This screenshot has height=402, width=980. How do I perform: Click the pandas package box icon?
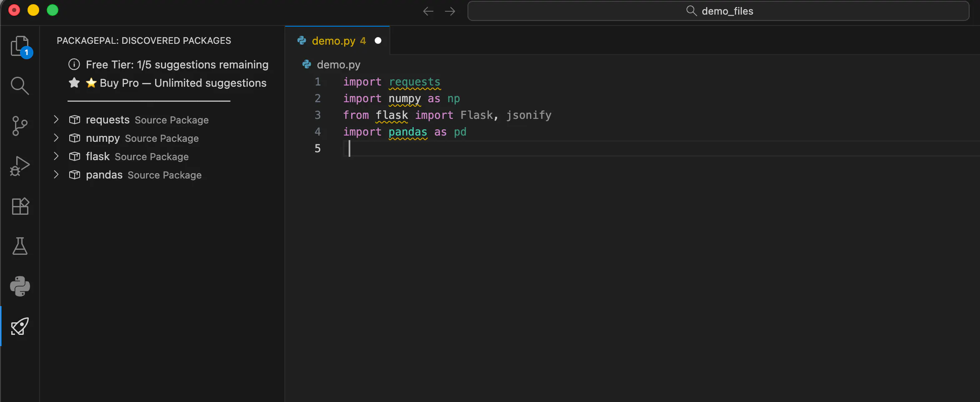(75, 175)
